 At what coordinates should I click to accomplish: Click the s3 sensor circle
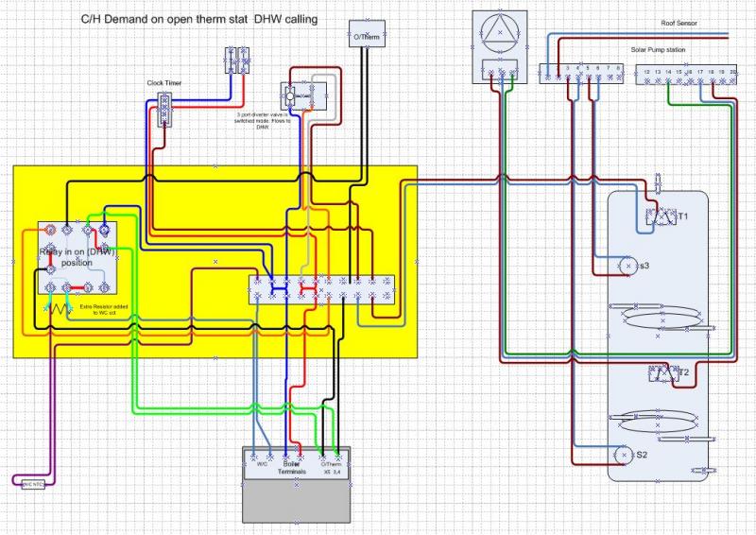point(625,267)
